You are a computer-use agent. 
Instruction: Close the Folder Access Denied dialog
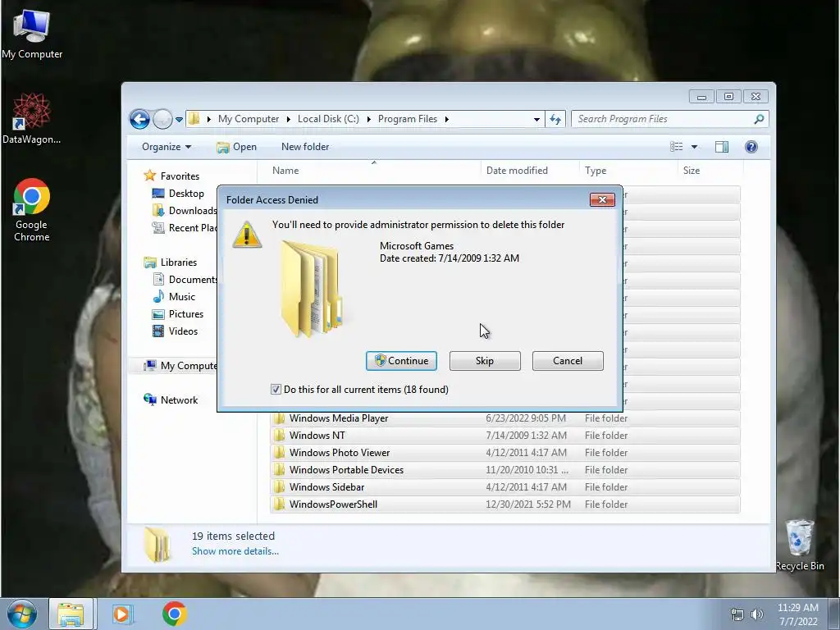(602, 200)
